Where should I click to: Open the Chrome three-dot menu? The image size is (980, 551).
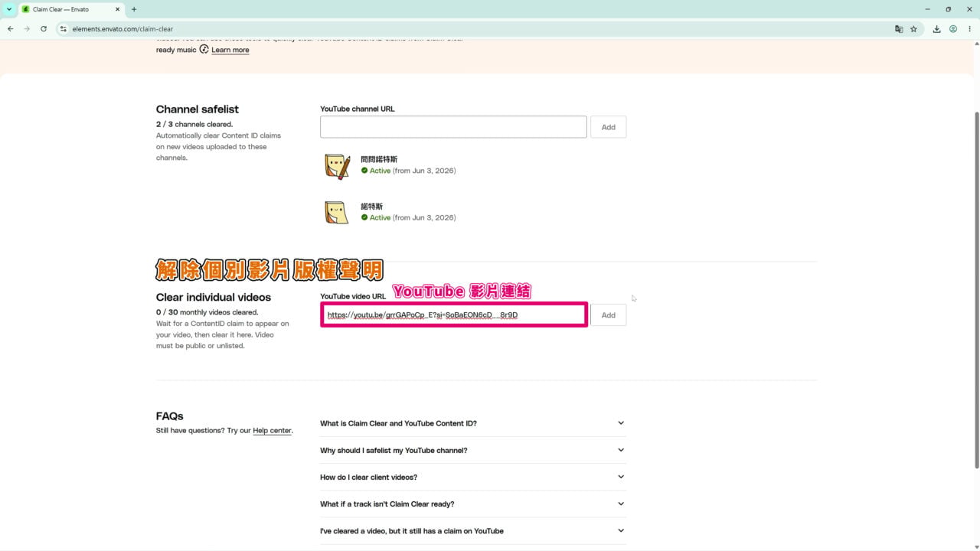pyautogui.click(x=969, y=29)
